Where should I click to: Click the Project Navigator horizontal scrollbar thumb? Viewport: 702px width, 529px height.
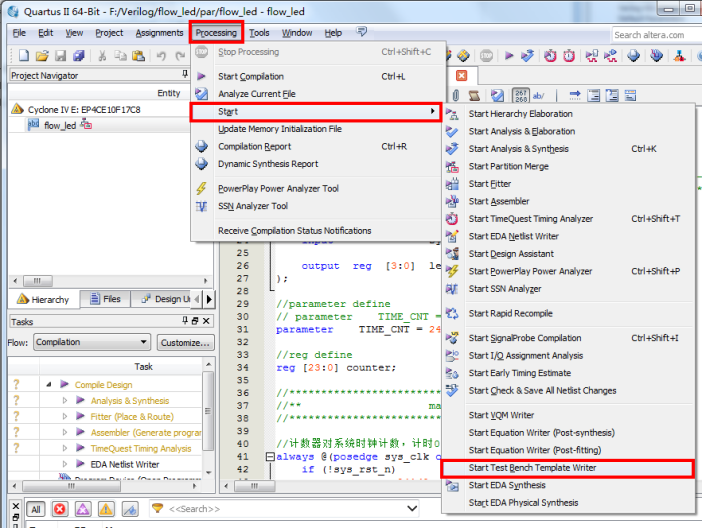point(38,281)
